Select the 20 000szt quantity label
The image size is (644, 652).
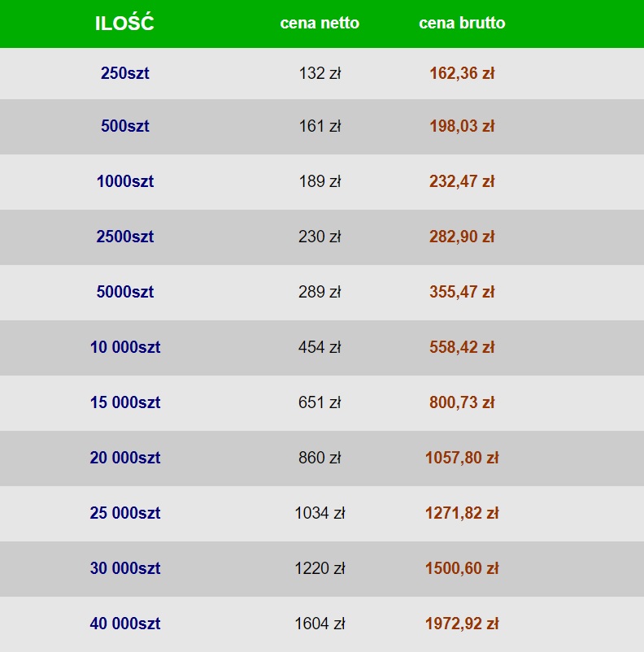click(x=125, y=459)
